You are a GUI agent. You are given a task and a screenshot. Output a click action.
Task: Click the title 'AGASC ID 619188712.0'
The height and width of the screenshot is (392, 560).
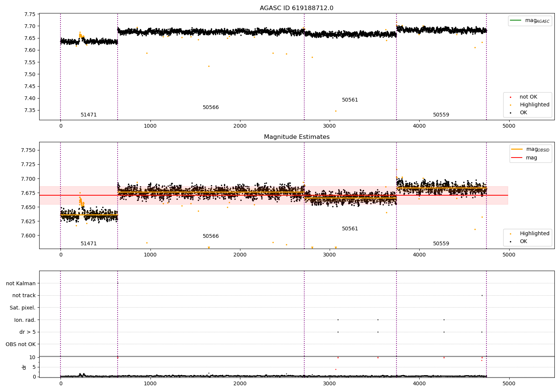pyautogui.click(x=297, y=8)
